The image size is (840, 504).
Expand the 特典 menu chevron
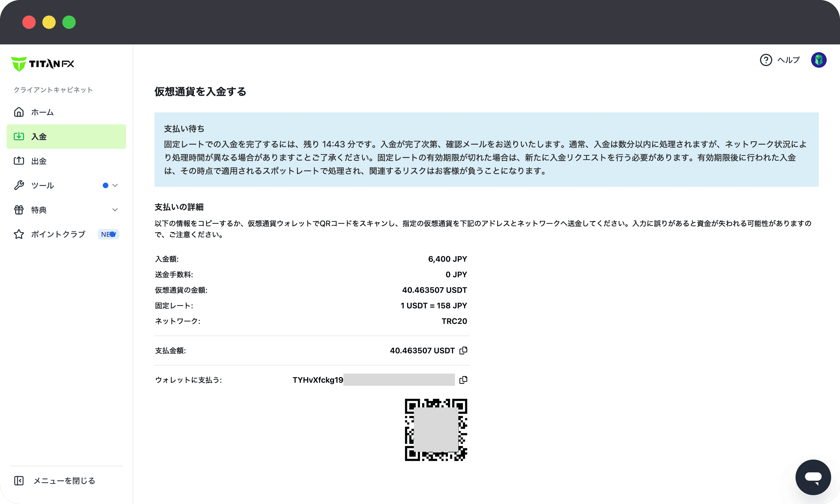[x=115, y=210]
